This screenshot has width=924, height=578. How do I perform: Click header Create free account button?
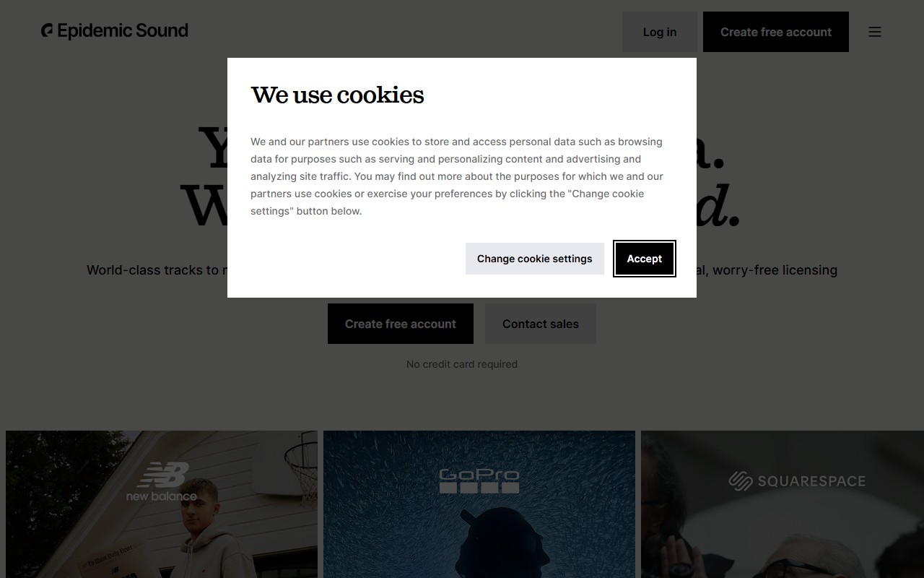click(x=776, y=32)
